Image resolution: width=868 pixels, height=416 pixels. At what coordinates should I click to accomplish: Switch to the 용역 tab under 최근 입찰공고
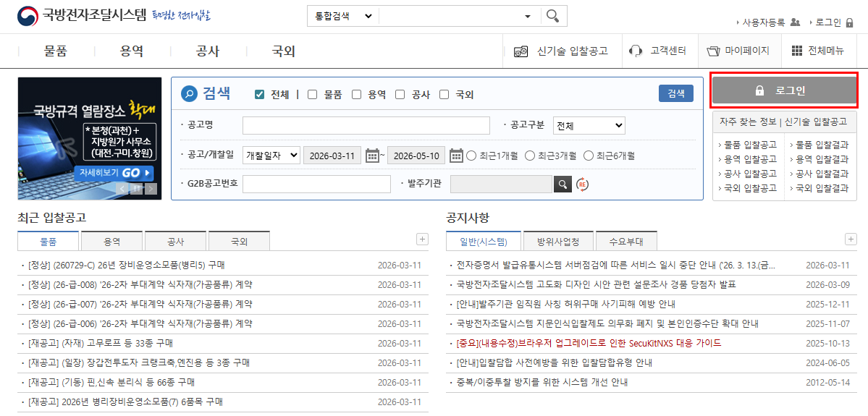[x=111, y=242]
